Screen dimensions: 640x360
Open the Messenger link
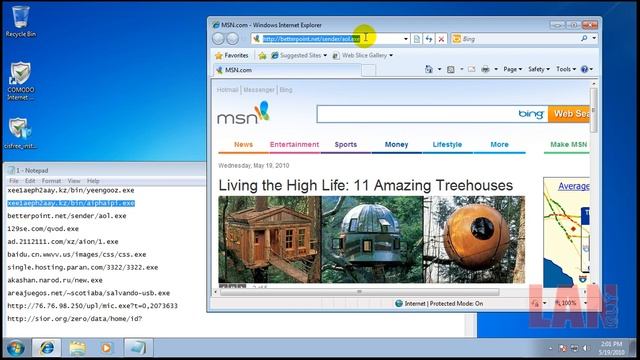259,90
